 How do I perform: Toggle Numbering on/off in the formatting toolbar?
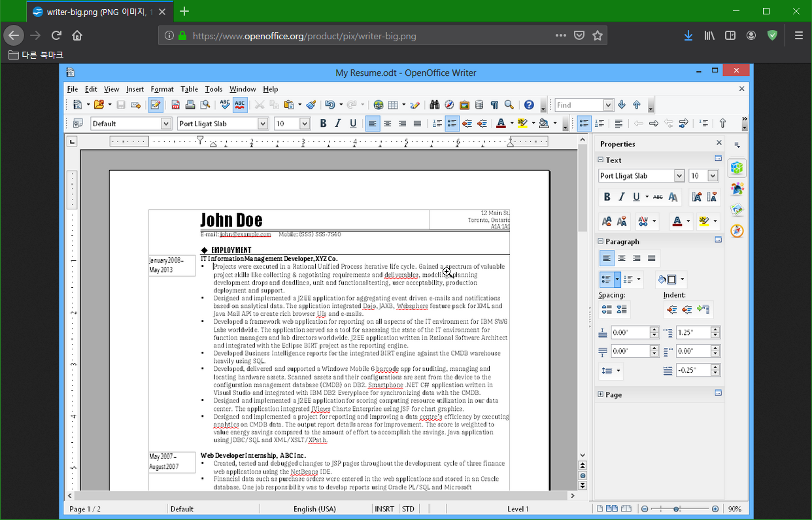[x=437, y=123]
